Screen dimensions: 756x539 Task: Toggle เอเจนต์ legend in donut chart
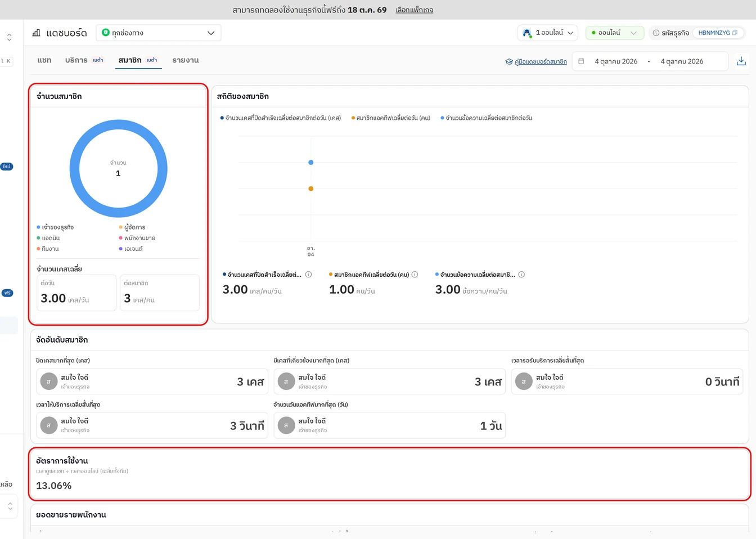pos(131,249)
